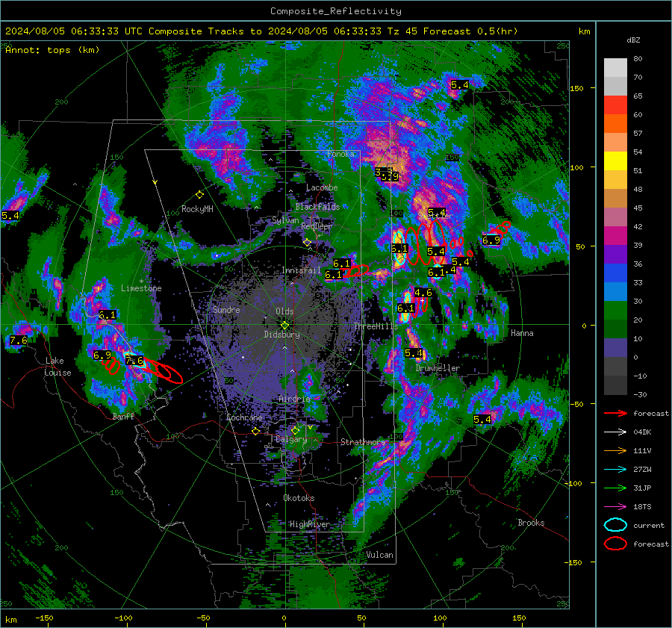Viewport: 672px width, 628px height.
Task: Select the cyan 27ZW arrow legend entry
Action: (x=615, y=470)
